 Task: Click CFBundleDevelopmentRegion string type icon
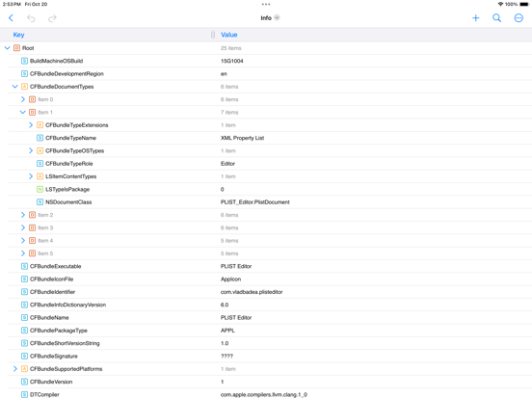click(x=24, y=74)
